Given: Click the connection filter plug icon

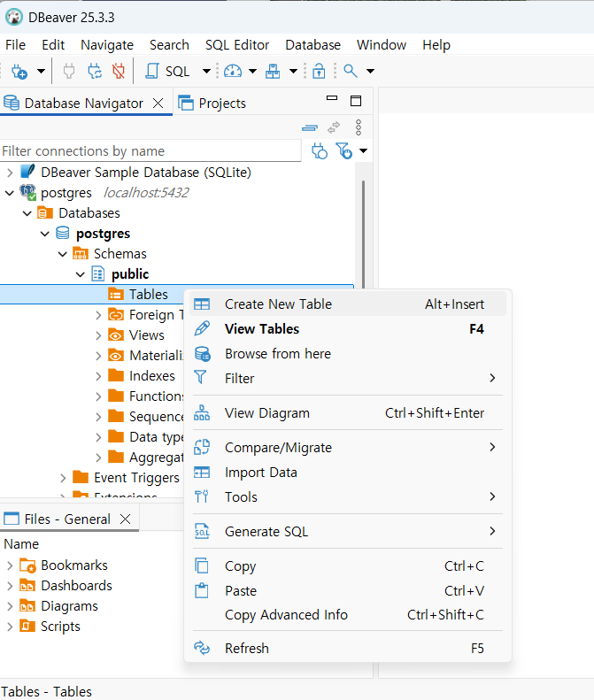Looking at the screenshot, I should tap(320, 151).
